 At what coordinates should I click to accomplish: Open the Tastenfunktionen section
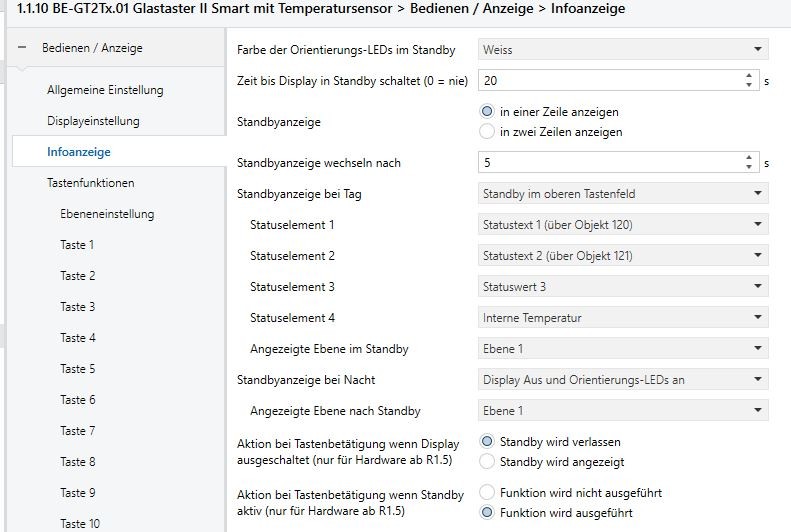pos(91,183)
